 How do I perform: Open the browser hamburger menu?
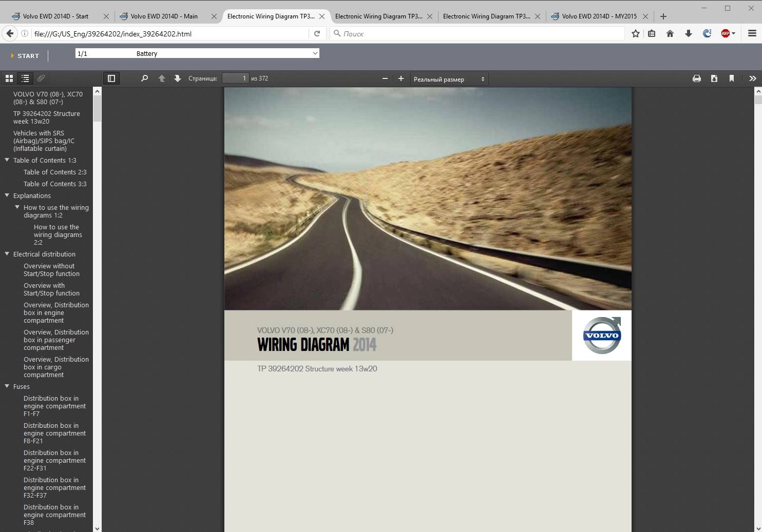tap(752, 33)
